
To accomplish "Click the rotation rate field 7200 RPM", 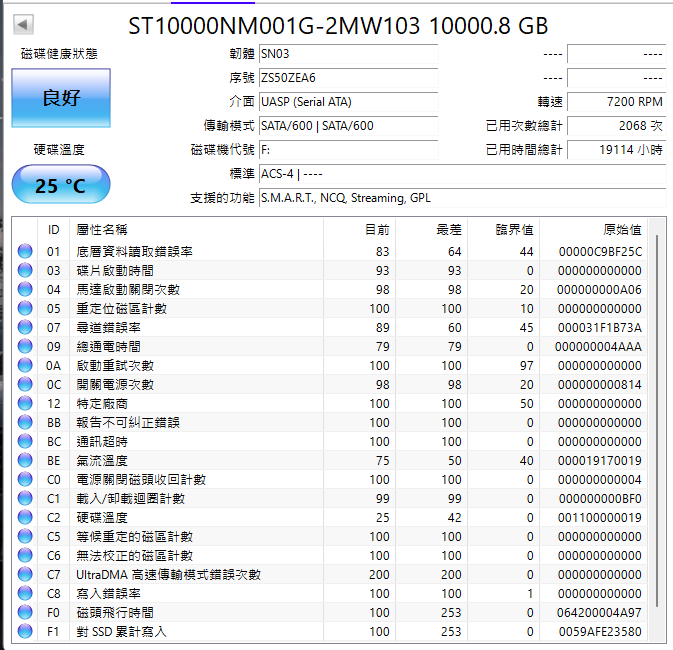I will coord(617,102).
